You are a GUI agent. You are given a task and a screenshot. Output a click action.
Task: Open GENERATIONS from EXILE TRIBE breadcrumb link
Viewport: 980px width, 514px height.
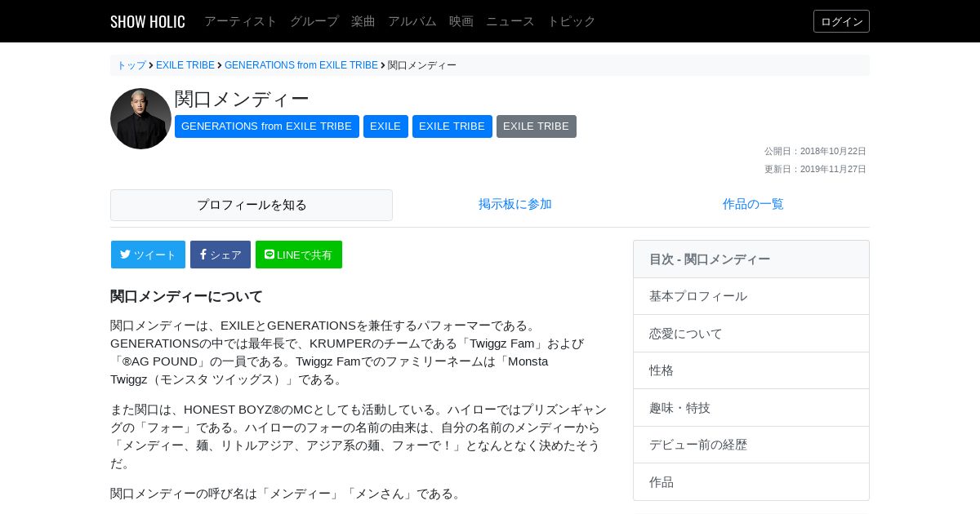tap(301, 65)
